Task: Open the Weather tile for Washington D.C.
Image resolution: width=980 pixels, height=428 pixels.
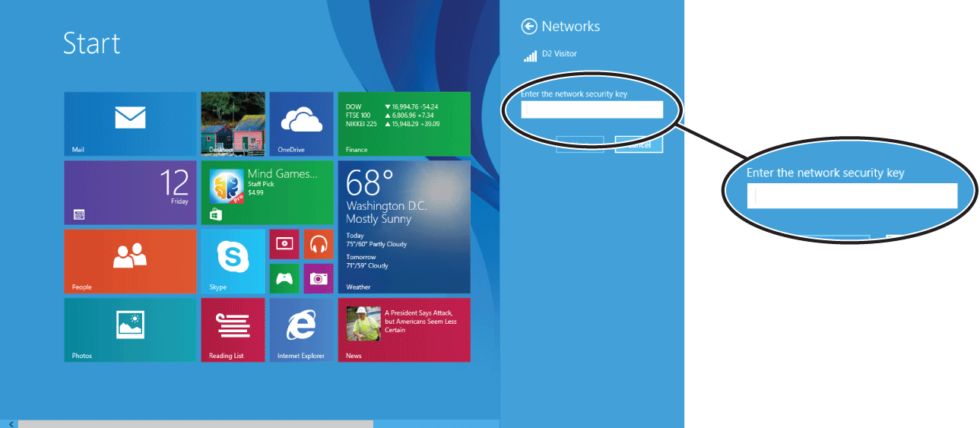Action: [x=404, y=227]
